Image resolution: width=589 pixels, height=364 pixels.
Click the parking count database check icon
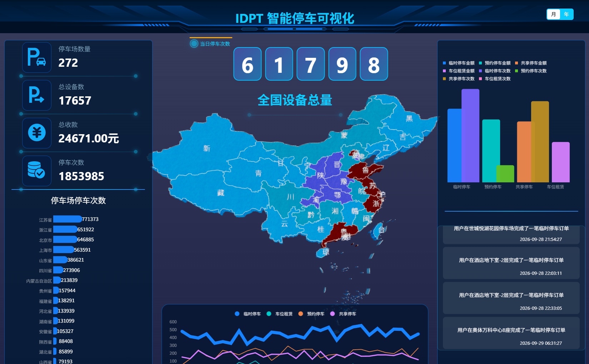[x=37, y=171]
